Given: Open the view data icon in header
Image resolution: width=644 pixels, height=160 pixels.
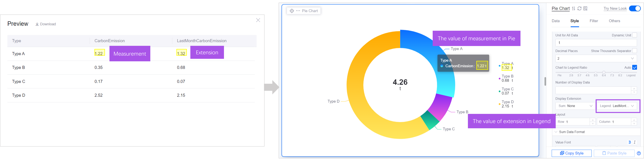Looking at the screenshot, I should tap(585, 9).
